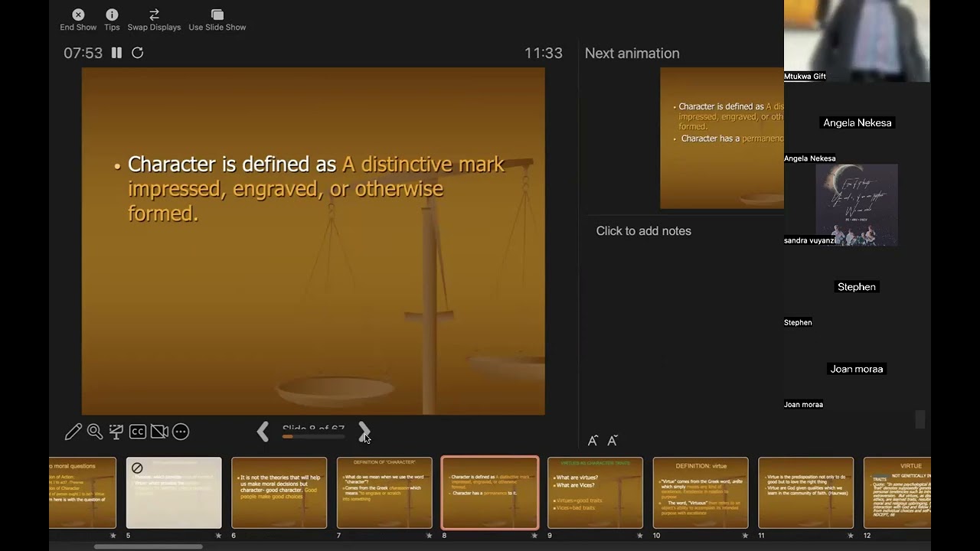The width and height of the screenshot is (980, 551).
Task: Select Stephen participant tile
Action: 857,287
